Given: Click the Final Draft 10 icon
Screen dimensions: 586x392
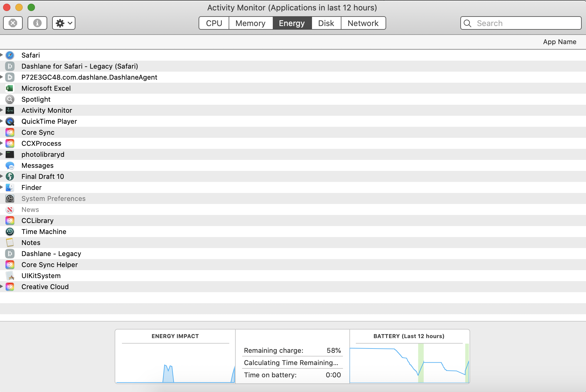Looking at the screenshot, I should click(10, 176).
